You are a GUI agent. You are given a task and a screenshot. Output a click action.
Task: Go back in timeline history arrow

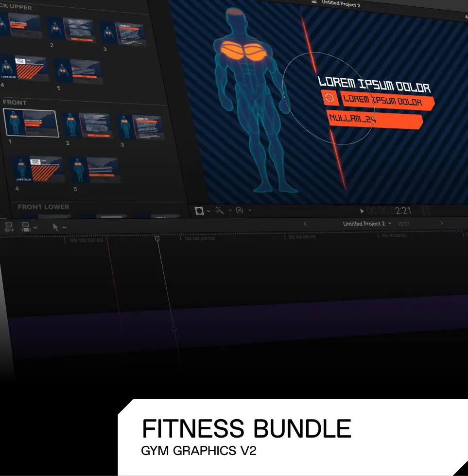pyautogui.click(x=305, y=224)
